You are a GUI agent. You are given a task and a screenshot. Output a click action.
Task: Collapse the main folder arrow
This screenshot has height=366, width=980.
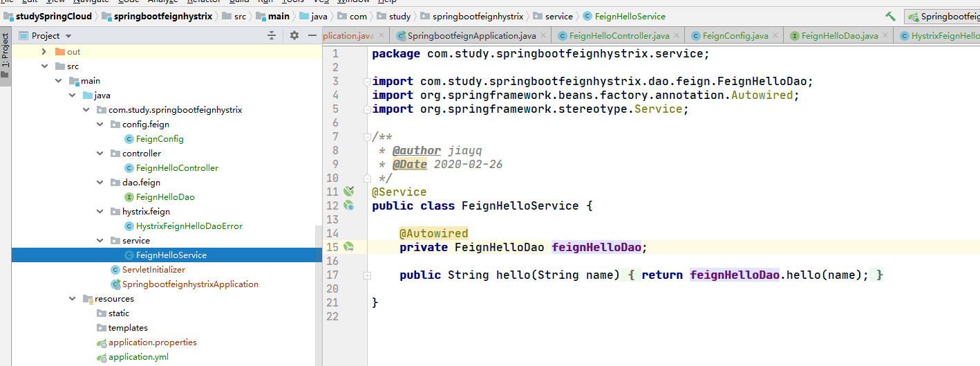pos(58,81)
